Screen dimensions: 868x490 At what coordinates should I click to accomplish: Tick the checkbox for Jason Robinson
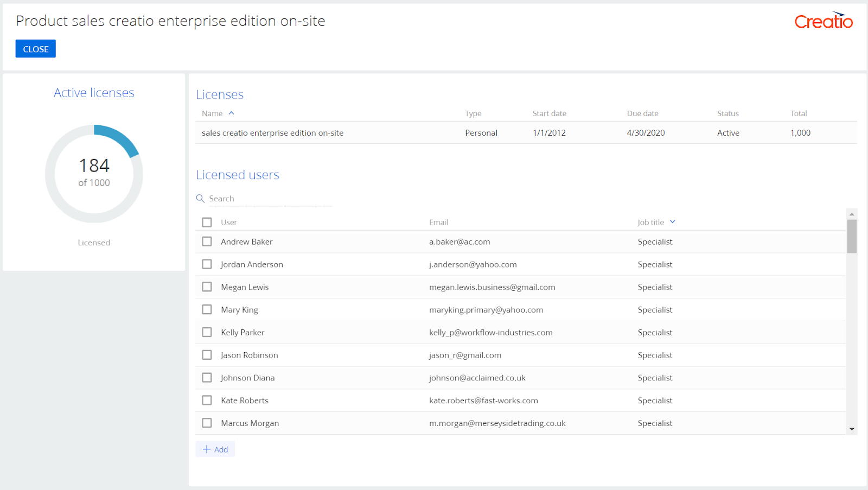pos(207,355)
